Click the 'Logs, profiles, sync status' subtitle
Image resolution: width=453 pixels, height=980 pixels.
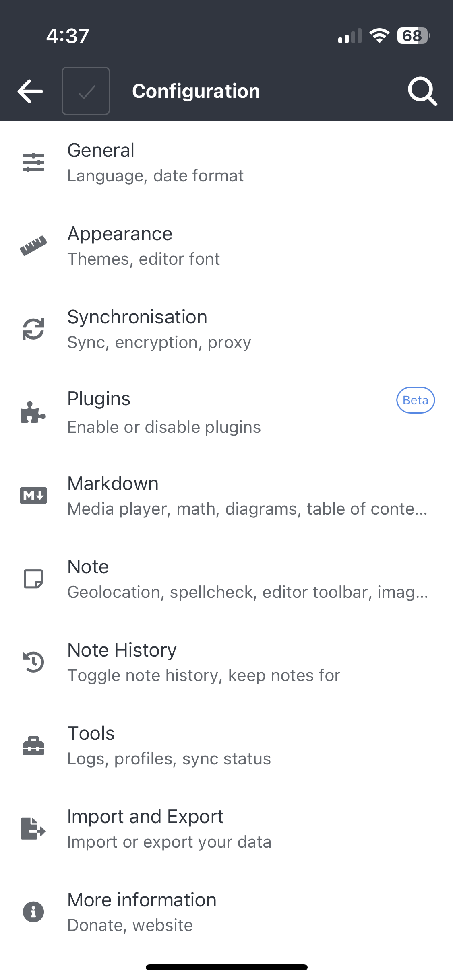[x=169, y=759]
